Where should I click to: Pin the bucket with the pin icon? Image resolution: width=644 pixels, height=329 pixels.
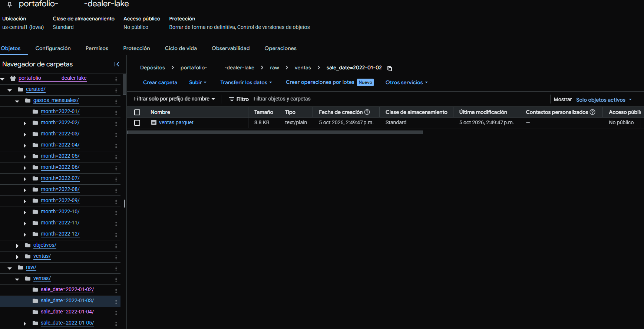[10, 4]
